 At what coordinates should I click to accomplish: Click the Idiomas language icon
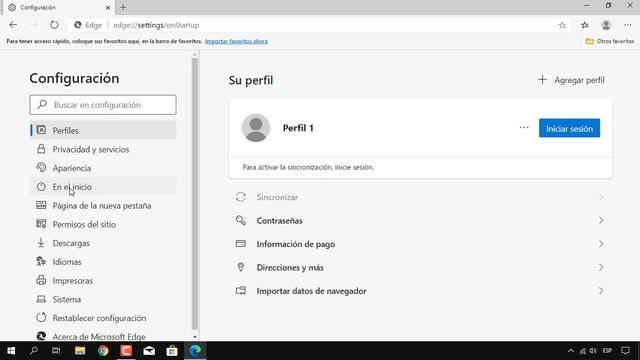tap(41, 261)
